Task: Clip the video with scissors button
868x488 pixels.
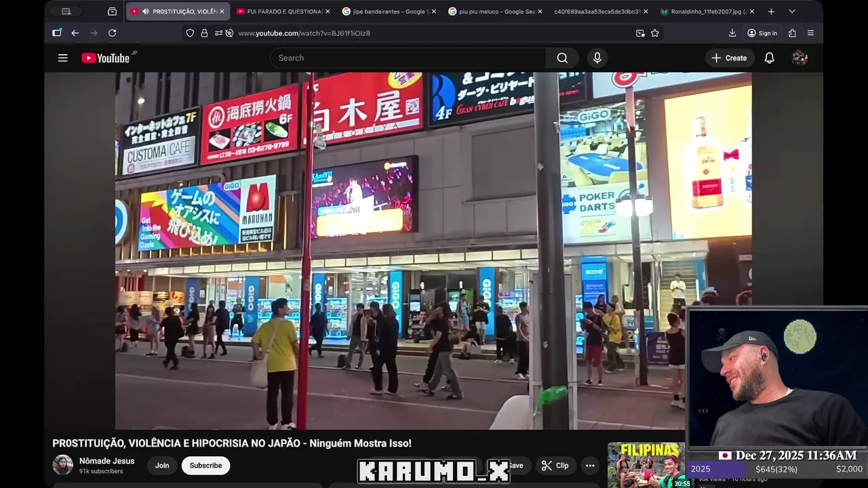Action: pos(555,466)
